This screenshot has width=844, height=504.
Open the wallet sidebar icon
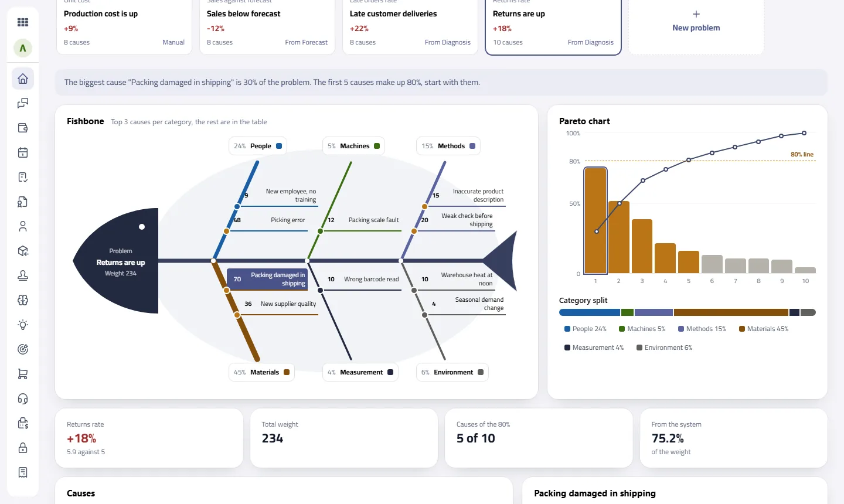click(23, 128)
